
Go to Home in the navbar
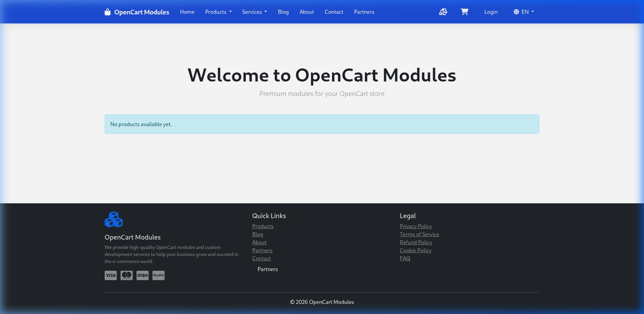pyautogui.click(x=187, y=12)
